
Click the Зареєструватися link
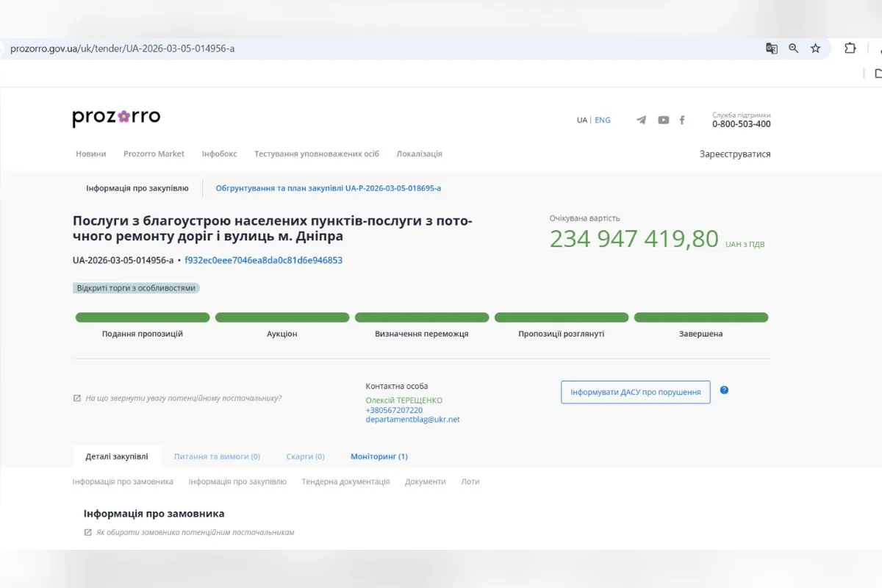(x=736, y=154)
